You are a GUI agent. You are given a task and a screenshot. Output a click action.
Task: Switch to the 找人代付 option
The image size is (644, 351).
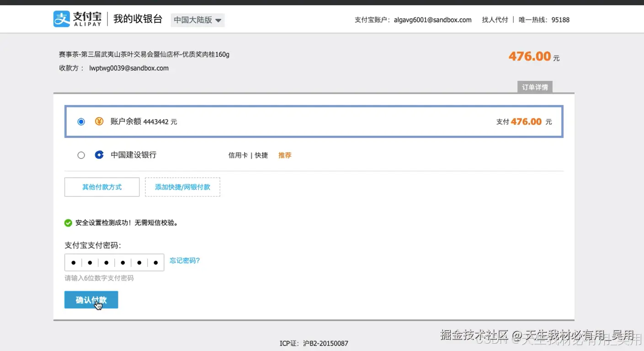[495, 20]
